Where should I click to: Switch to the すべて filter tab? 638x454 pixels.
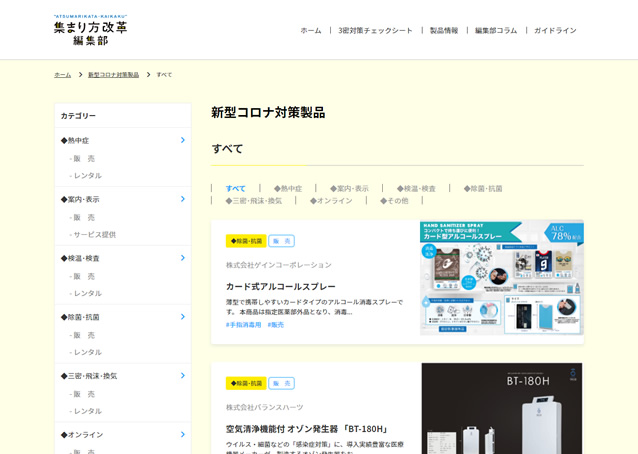236,189
